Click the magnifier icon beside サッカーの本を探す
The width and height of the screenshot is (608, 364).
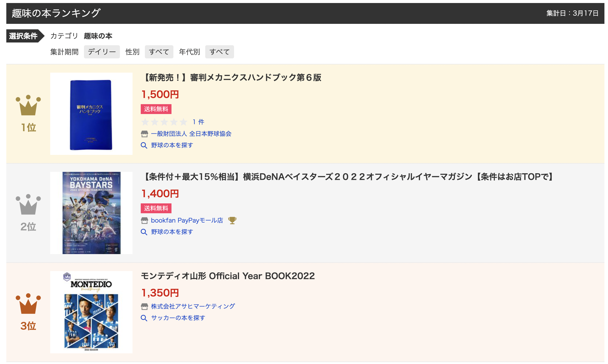coord(144,318)
